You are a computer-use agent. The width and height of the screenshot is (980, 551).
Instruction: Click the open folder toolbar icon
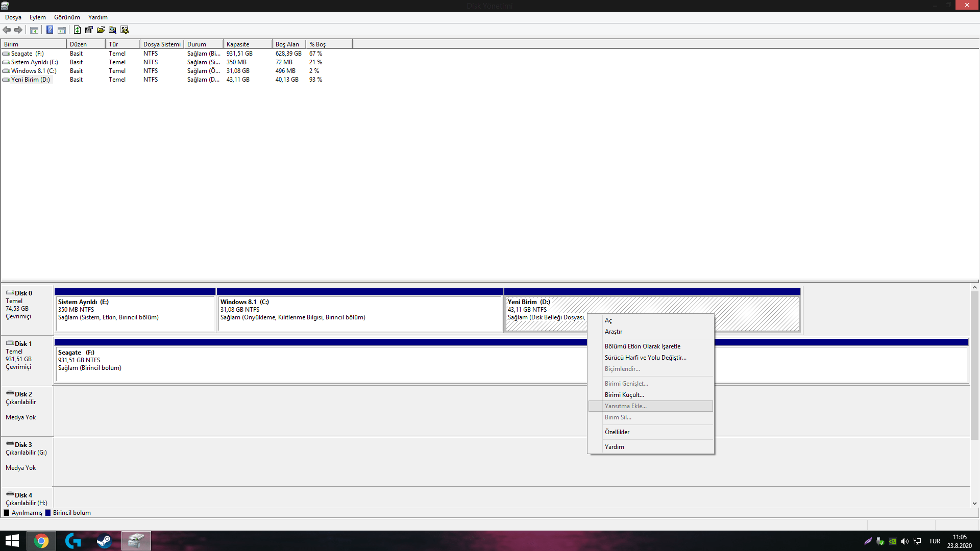click(x=101, y=30)
